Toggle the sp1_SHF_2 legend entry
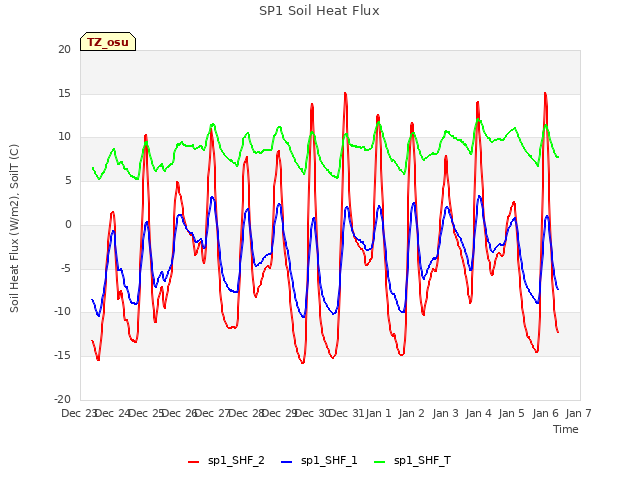The width and height of the screenshot is (640, 480). 226,461
